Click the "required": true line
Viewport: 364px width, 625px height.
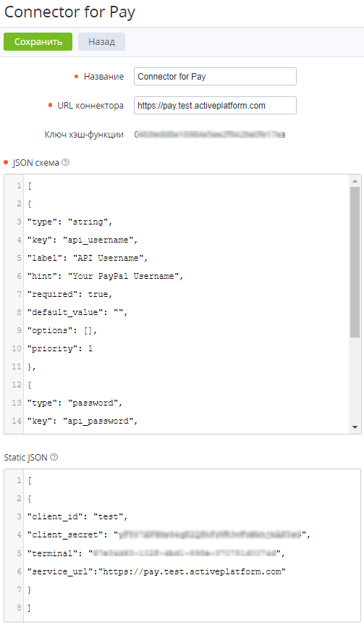tap(69, 294)
